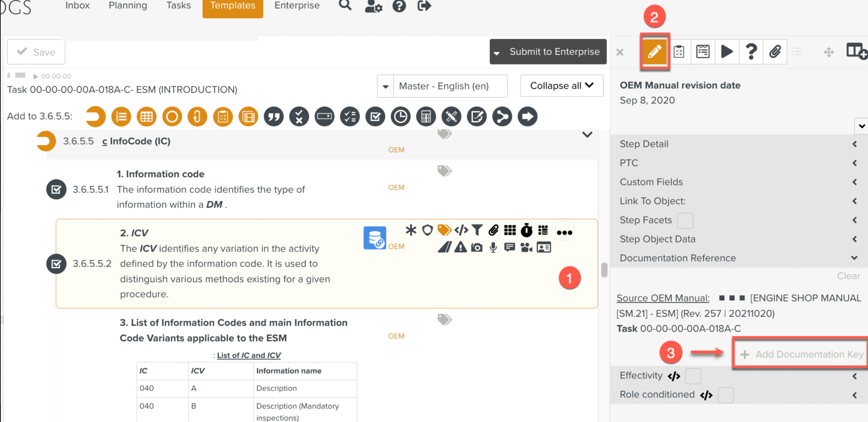This screenshot has height=422, width=868.
Task: Toggle the Role conditioned checkbox
Action: pos(725,395)
